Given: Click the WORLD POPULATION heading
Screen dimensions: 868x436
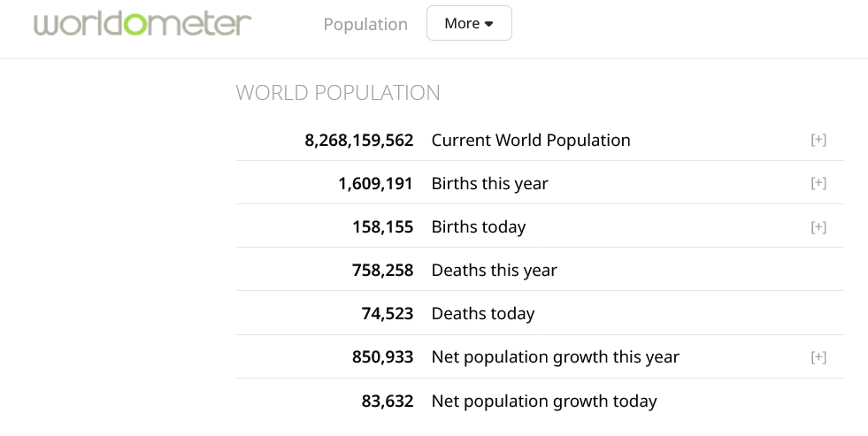Looking at the screenshot, I should pos(338,93).
